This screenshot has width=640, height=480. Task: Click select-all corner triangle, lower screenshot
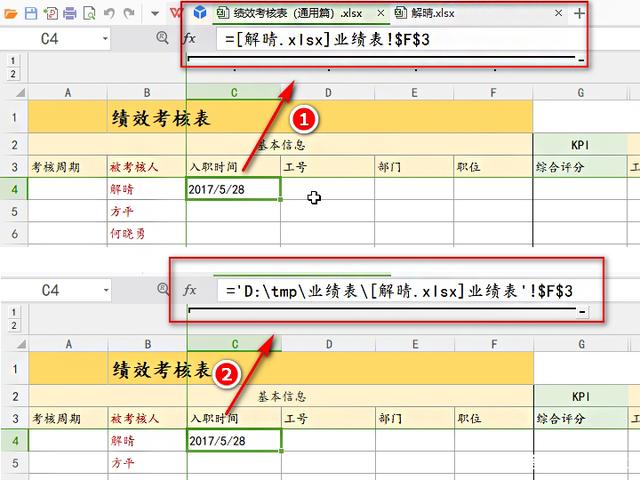21,344
